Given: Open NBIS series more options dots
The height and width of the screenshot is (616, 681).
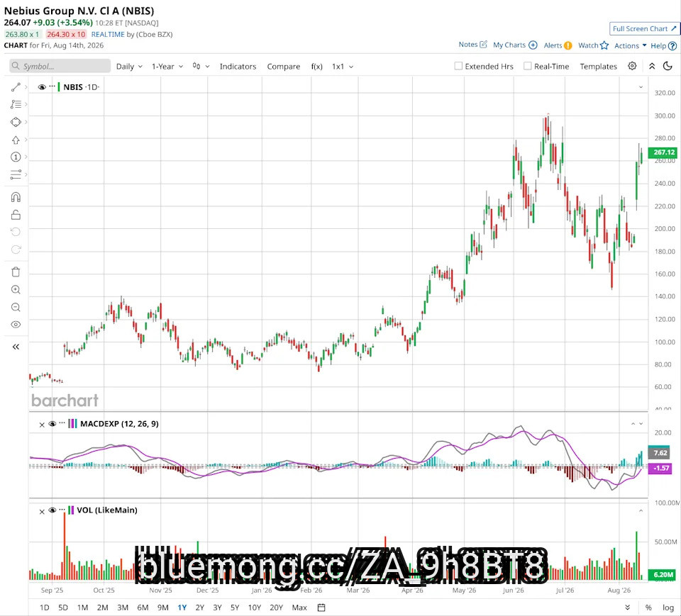Looking at the screenshot, I should (52, 86).
